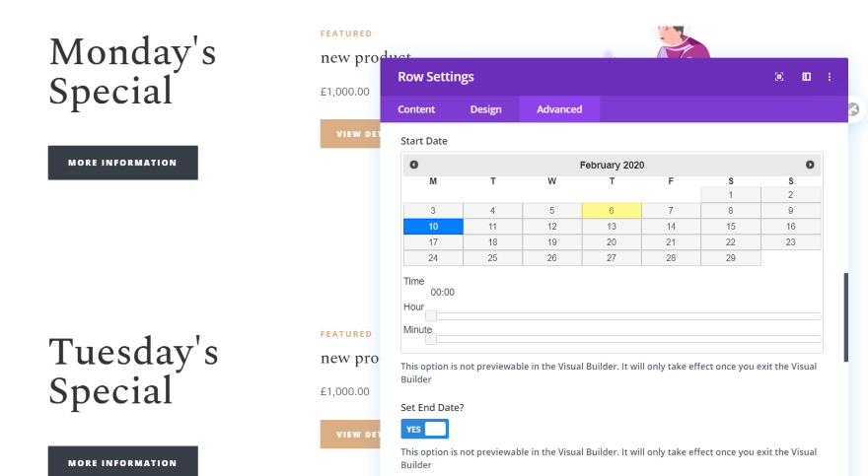Toggle the Set End Date switch
The width and height of the screenshot is (868, 476).
coord(425,429)
